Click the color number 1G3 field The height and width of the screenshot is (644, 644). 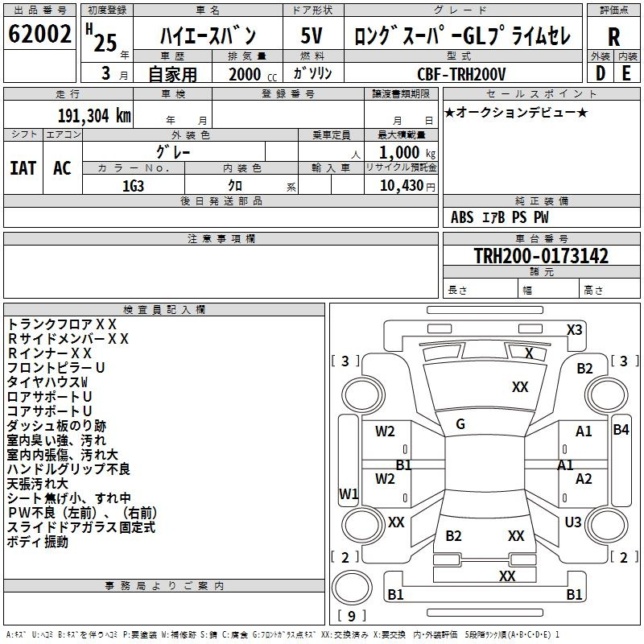pos(134,186)
